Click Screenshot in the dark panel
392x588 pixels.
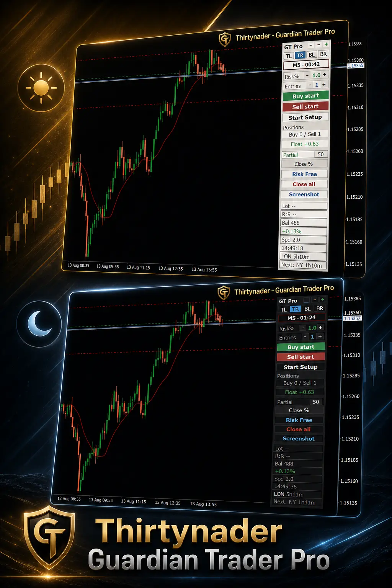point(299,439)
